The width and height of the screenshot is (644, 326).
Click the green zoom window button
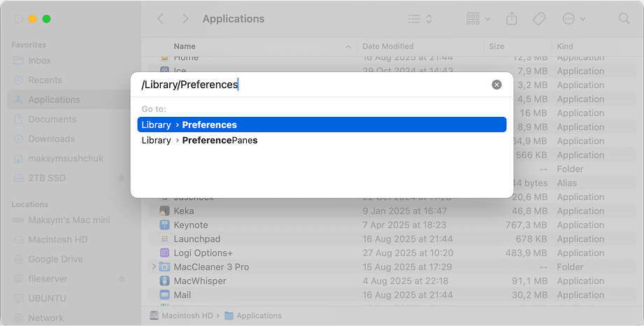pyautogui.click(x=46, y=19)
